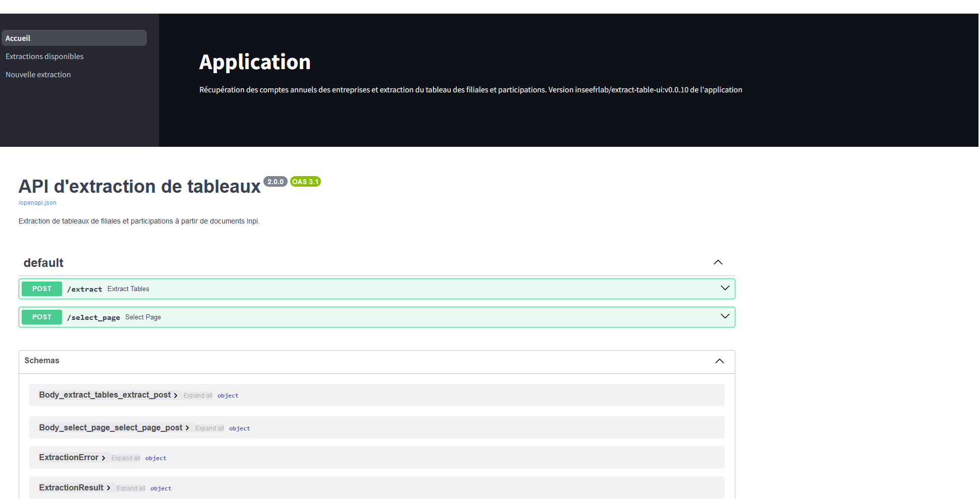Expand the POST /extract endpoint arrow

725,288
